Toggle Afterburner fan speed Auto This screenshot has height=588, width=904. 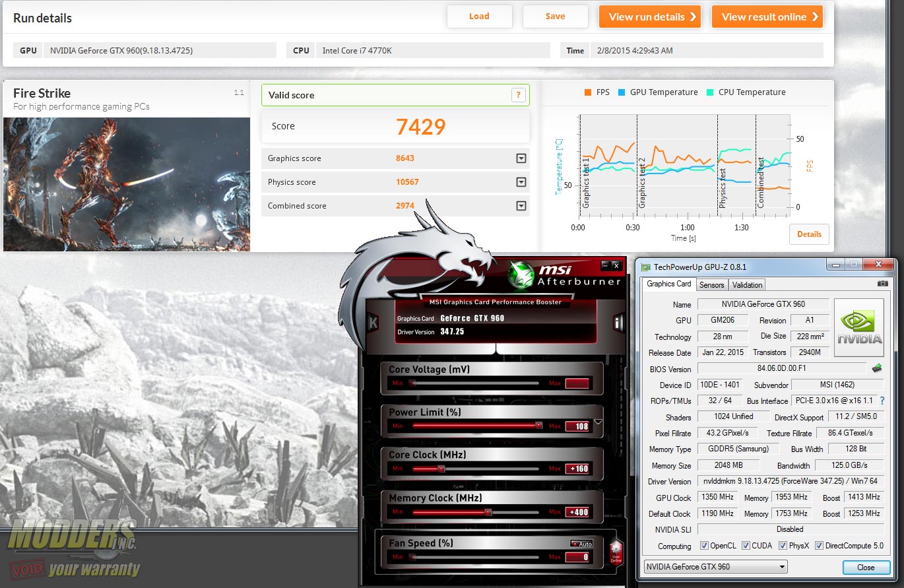pyautogui.click(x=581, y=544)
